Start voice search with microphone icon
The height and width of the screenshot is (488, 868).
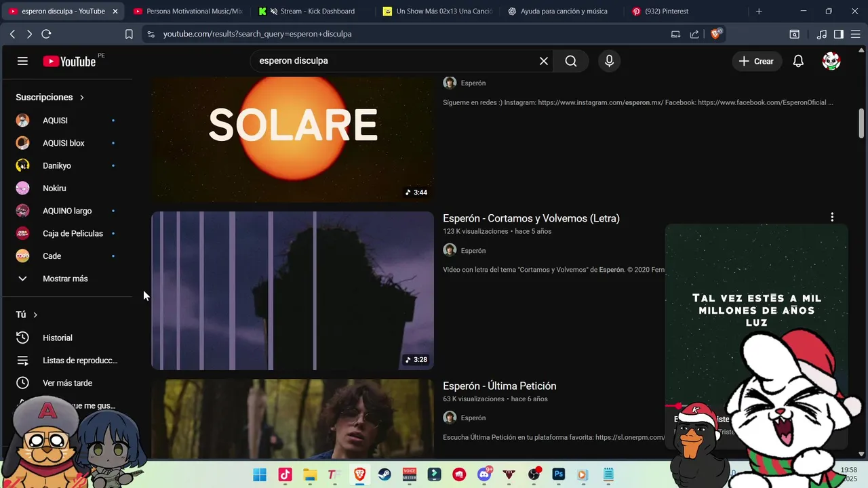pyautogui.click(x=609, y=61)
